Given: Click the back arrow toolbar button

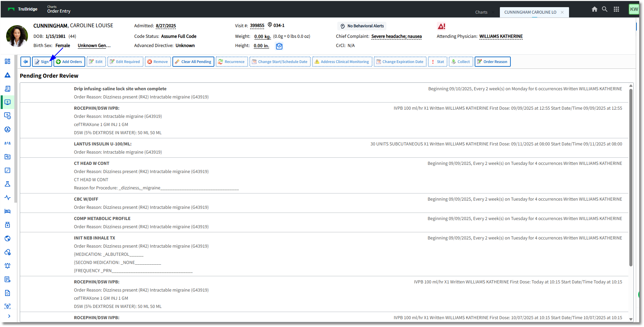Looking at the screenshot, I should coord(26,62).
